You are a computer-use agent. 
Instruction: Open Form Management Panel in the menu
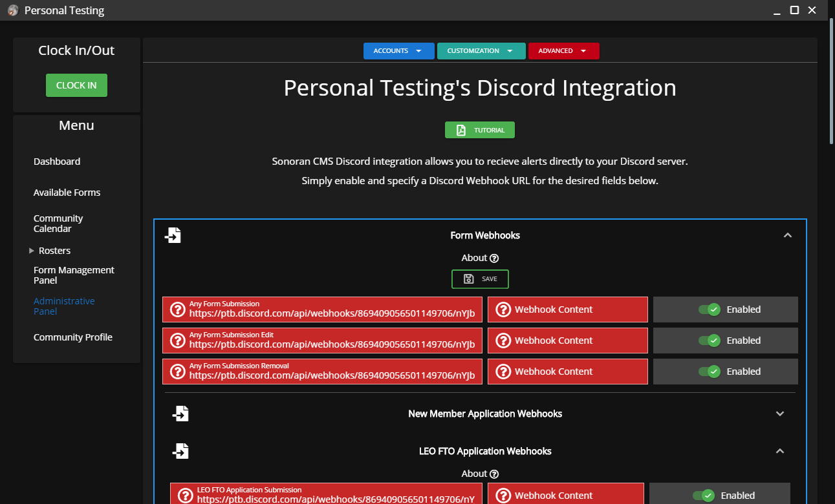click(74, 275)
